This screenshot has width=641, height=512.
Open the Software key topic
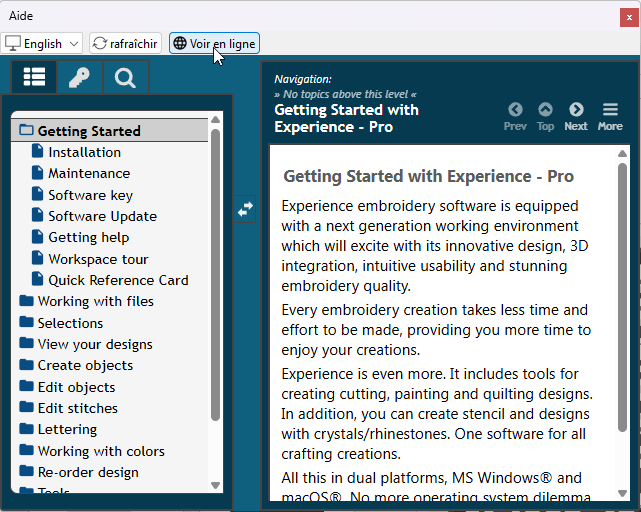pos(90,195)
